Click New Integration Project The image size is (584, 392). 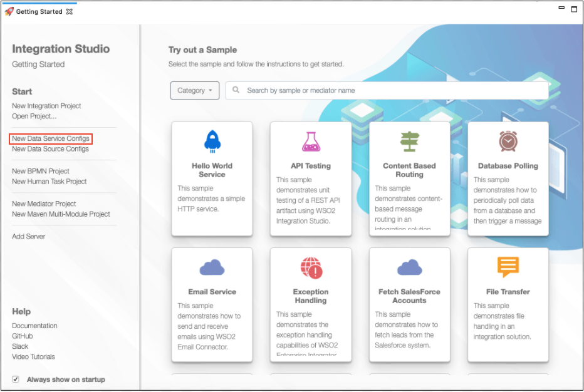tap(46, 106)
